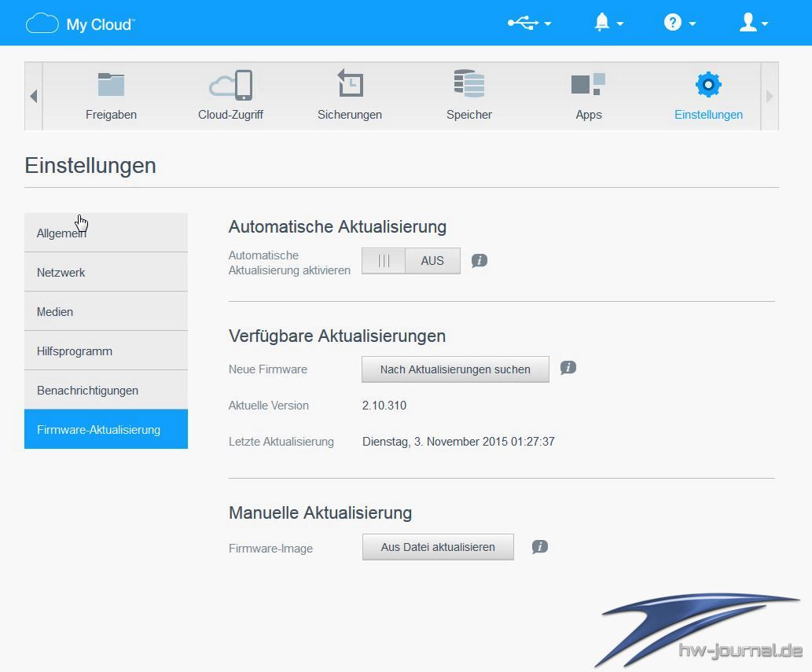Click the My Cloud logo
This screenshot has width=812, height=672.
[80, 24]
